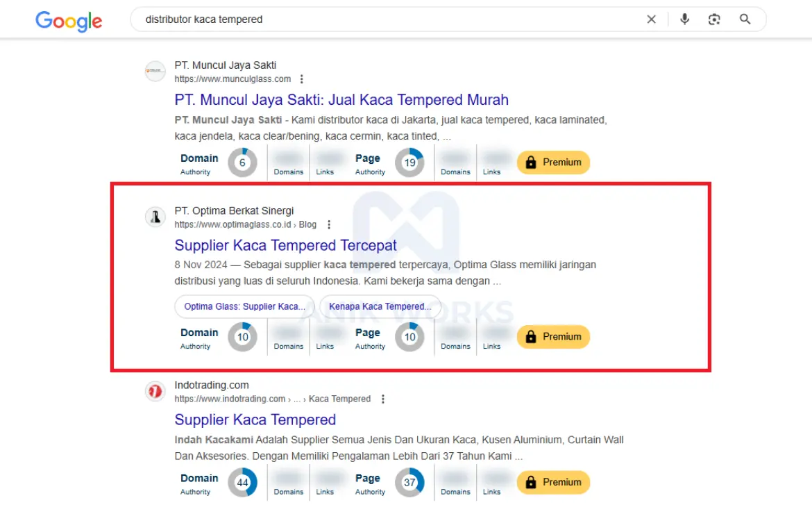Click 'Optima Glass: Supplier Kaca...' sitelink chip
Image resolution: width=812 pixels, height=514 pixels.
tap(244, 306)
